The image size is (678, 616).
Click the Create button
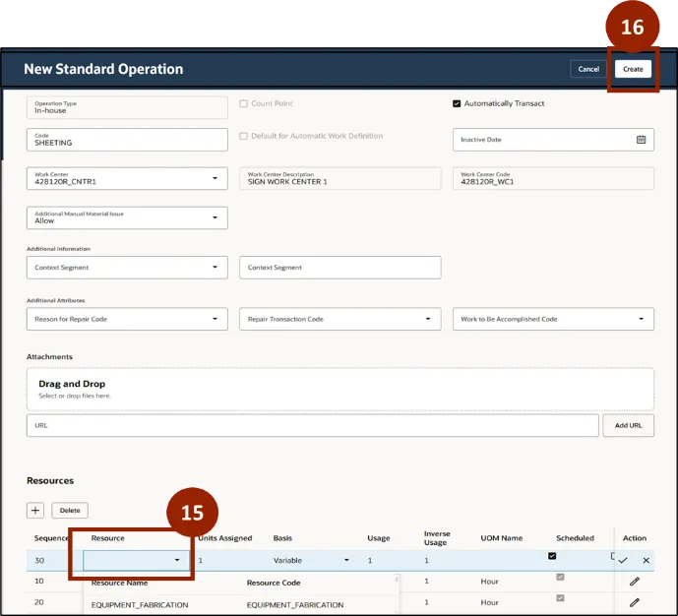coord(633,69)
